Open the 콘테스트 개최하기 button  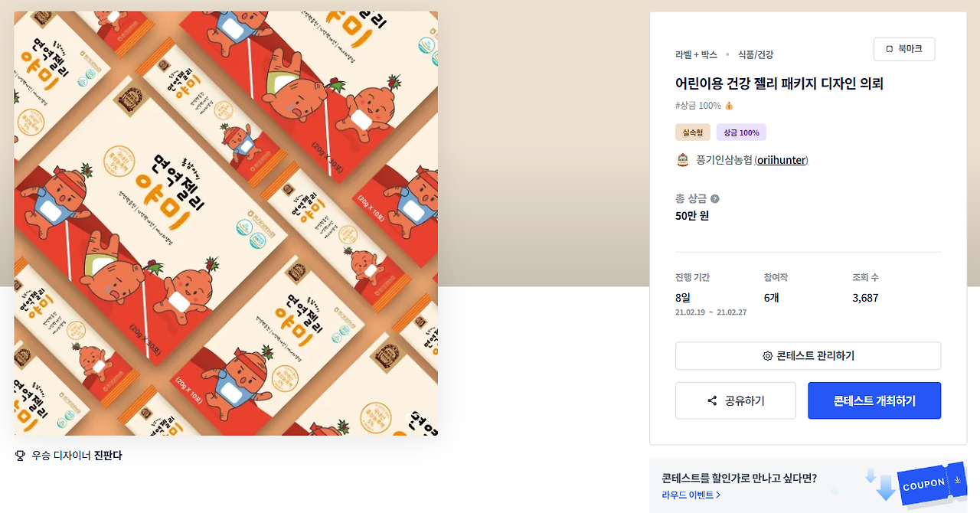(874, 401)
